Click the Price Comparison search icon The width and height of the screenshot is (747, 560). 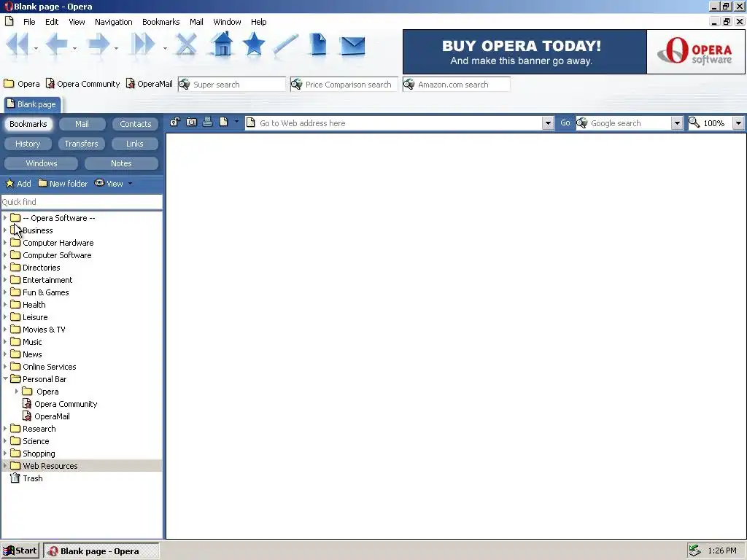297,85
